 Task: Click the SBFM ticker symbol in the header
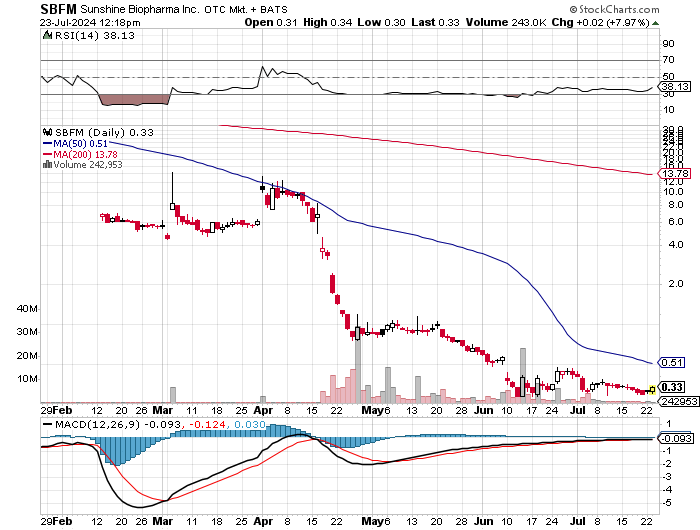[58, 9]
